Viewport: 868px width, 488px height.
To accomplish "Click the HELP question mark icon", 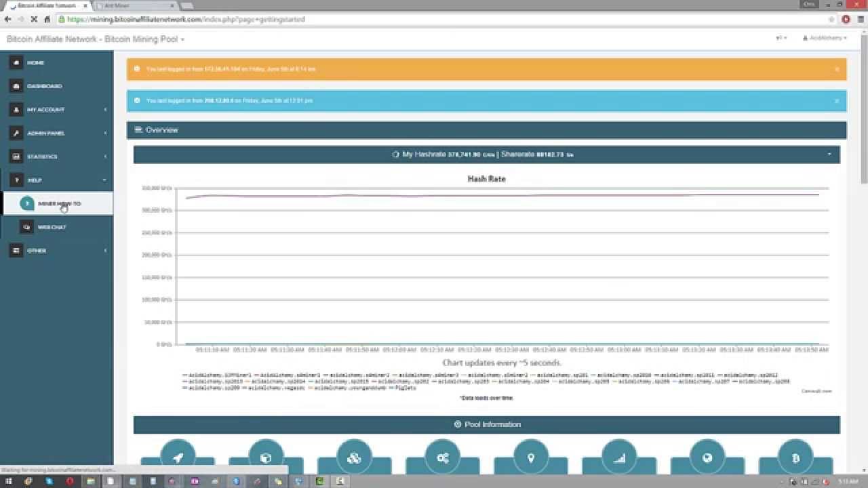I will [16, 180].
